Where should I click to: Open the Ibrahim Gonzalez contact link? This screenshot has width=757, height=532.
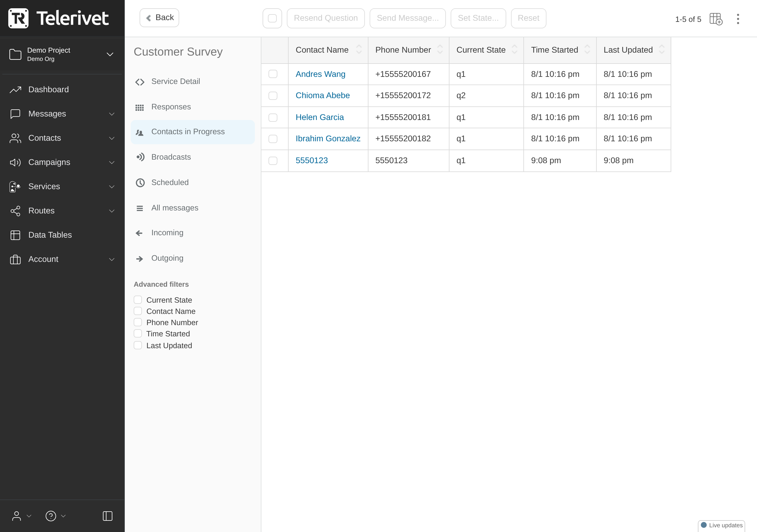pos(328,138)
